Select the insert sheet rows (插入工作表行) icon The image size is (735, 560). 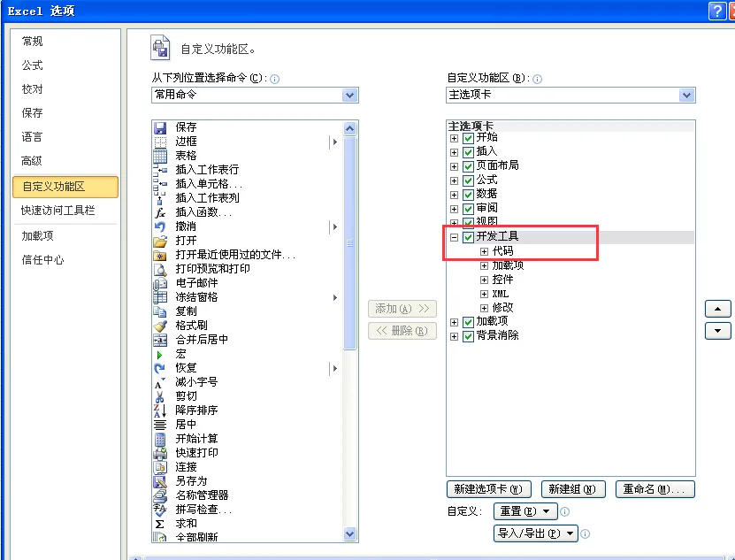click(x=160, y=170)
